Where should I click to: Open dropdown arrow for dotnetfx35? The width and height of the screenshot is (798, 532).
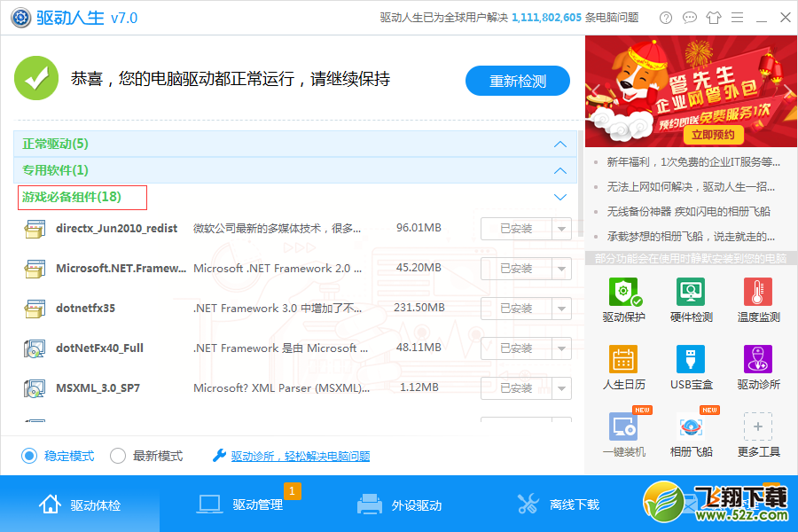click(x=561, y=309)
